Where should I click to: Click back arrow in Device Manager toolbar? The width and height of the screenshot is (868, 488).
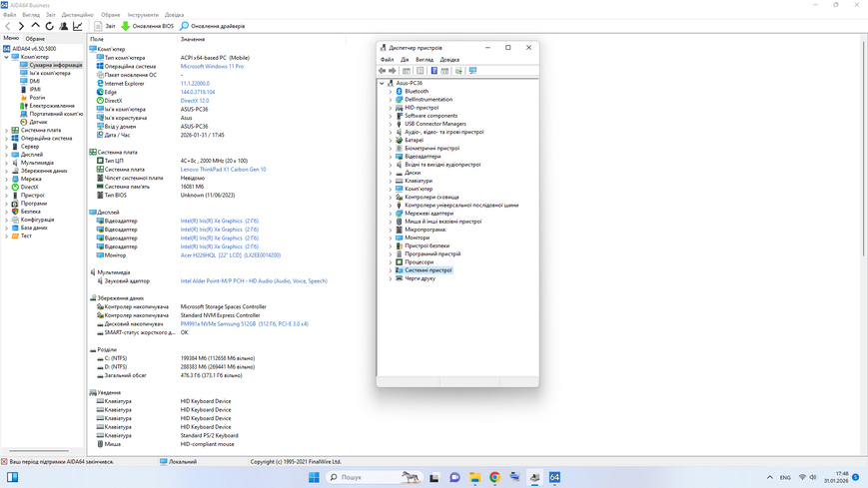pyautogui.click(x=382, y=71)
